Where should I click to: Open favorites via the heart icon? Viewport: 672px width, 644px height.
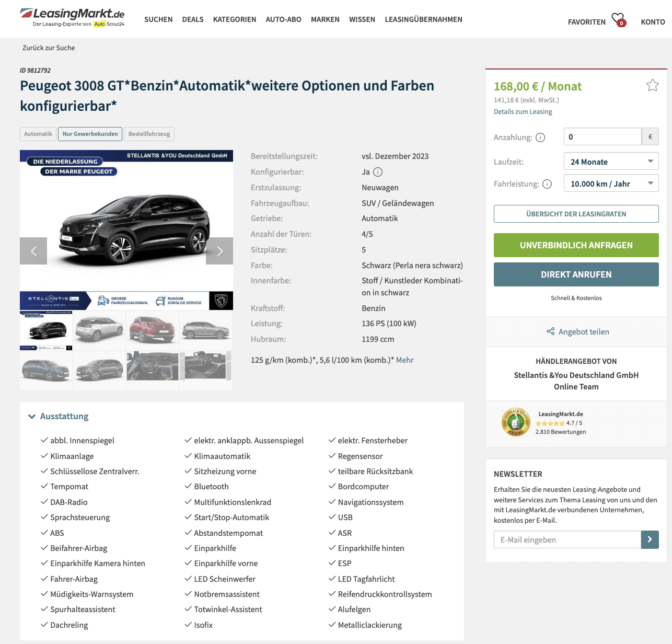coord(619,20)
